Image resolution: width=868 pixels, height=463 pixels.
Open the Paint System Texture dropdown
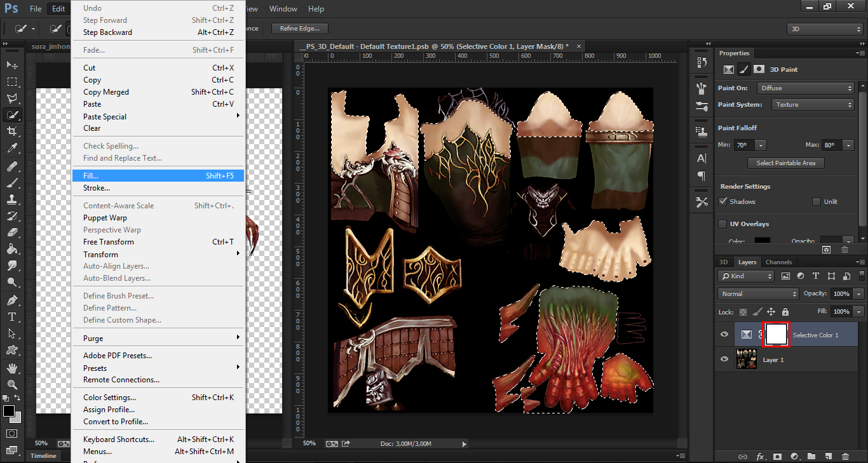click(x=813, y=105)
